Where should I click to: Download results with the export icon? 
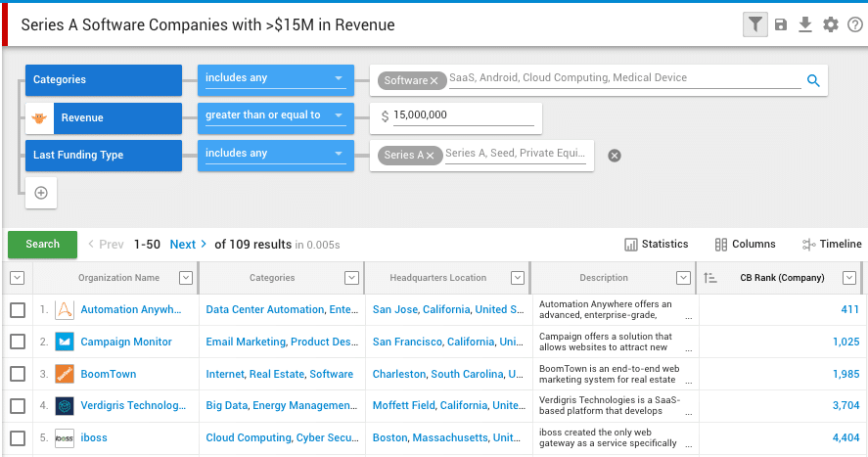tap(805, 24)
